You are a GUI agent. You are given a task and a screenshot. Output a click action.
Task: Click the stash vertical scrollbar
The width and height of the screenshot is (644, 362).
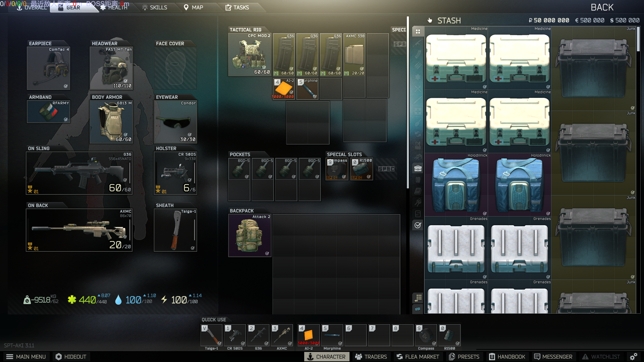[638, 40]
